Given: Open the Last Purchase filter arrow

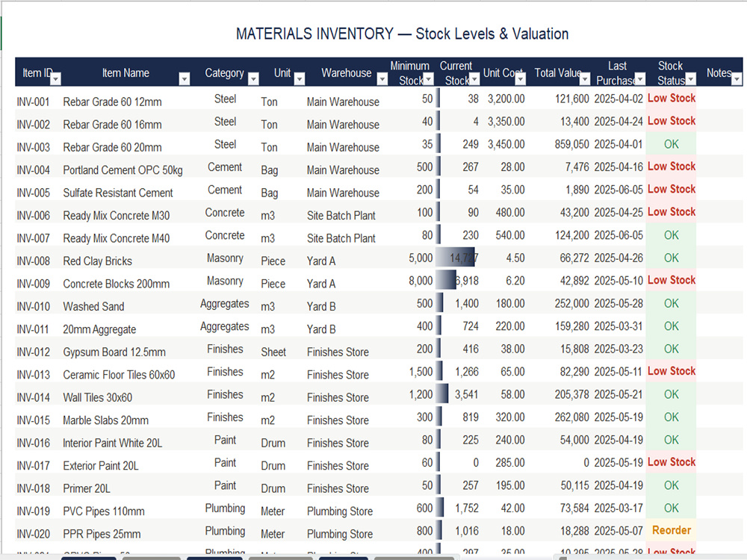Looking at the screenshot, I should (640, 79).
